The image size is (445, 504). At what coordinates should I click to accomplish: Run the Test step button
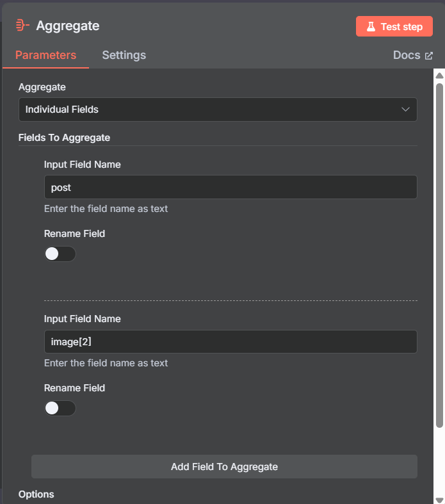coord(394,26)
